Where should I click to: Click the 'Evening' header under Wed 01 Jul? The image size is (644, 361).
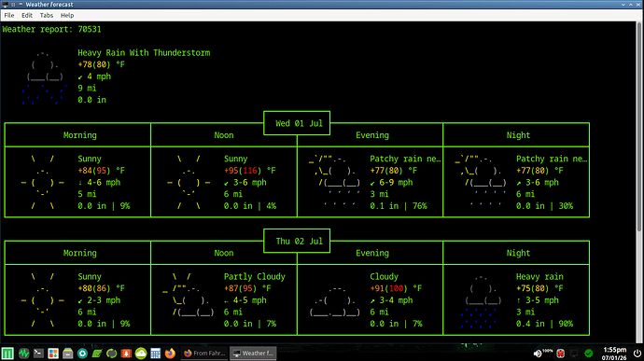coord(372,135)
